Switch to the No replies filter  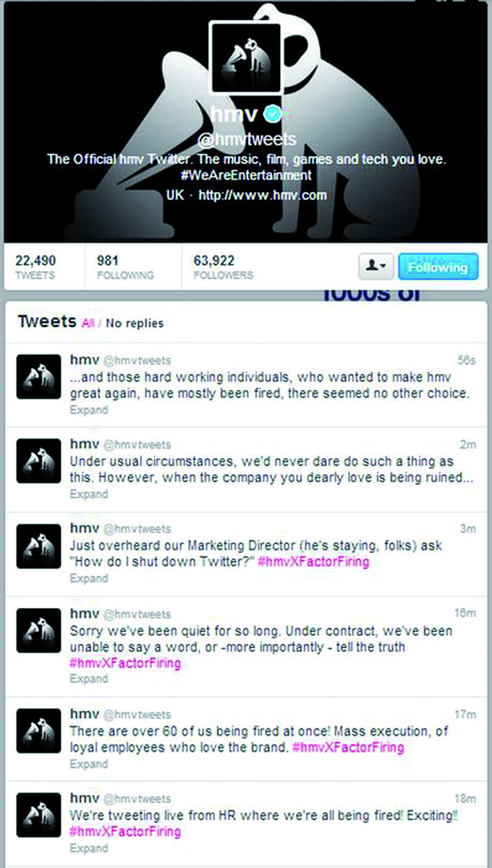[134, 323]
